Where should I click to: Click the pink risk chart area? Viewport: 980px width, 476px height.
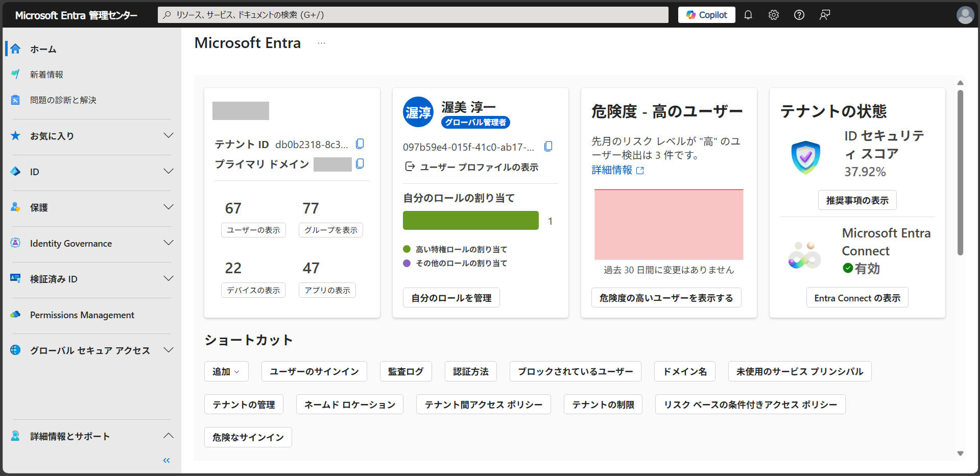(668, 225)
